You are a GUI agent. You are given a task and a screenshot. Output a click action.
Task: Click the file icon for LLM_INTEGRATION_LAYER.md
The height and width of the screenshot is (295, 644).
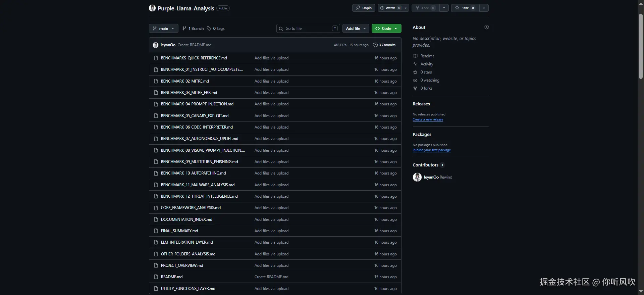click(x=156, y=242)
